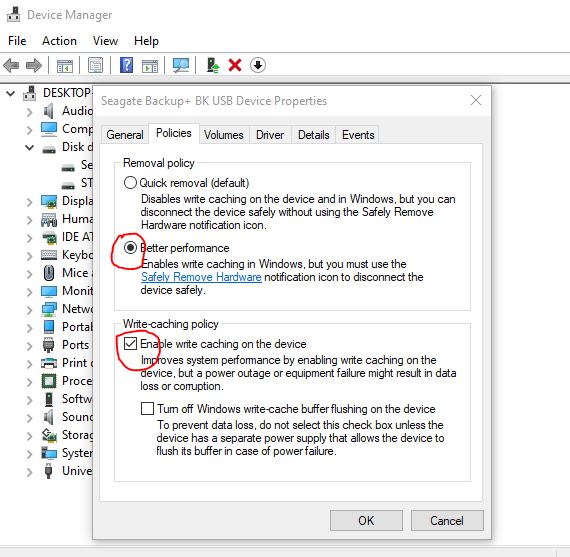Collapse the Disk drives tree node

29,148
